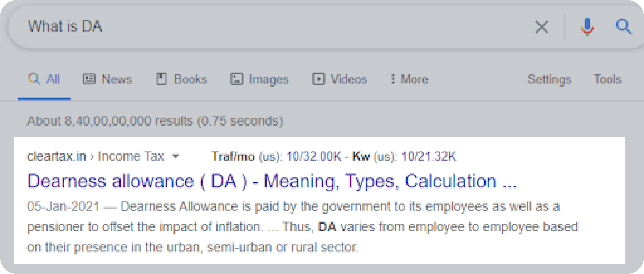Click the News tab icon

pos(89,79)
